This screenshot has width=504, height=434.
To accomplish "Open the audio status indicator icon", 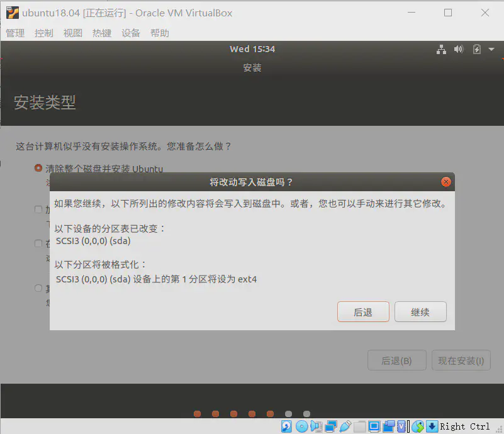I will point(316,426).
